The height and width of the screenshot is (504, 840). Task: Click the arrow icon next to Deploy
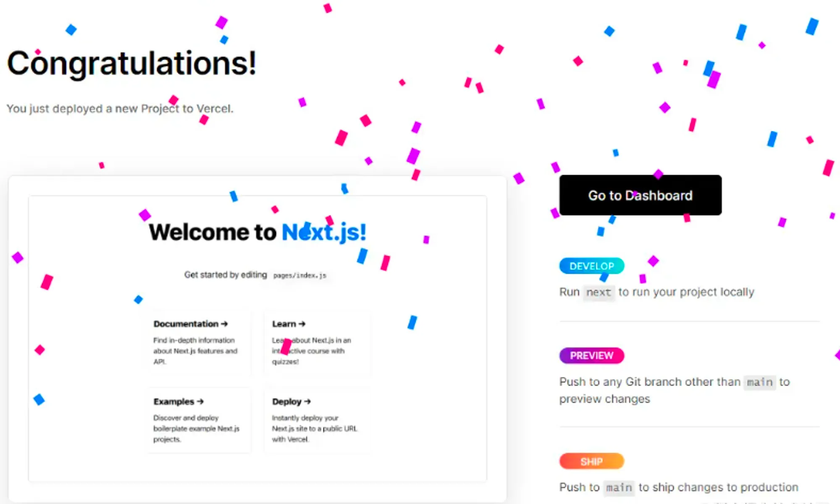(x=307, y=402)
